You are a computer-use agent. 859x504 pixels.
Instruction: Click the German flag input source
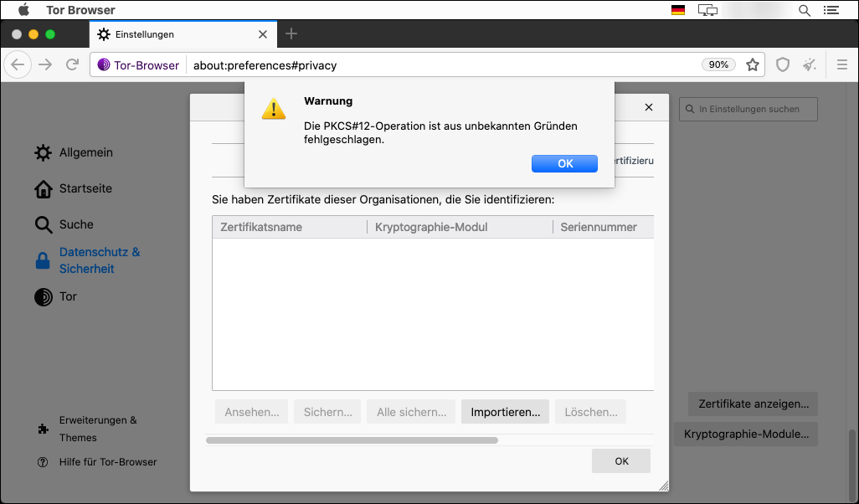678,10
